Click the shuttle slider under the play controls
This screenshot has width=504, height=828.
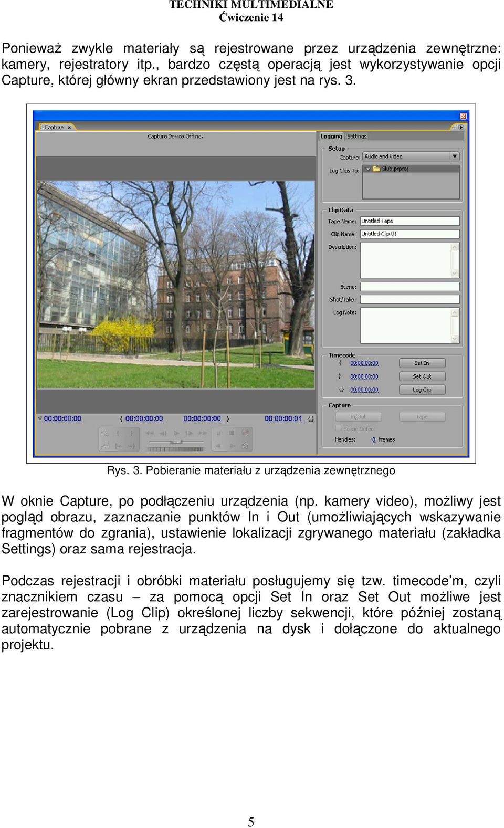(x=176, y=442)
